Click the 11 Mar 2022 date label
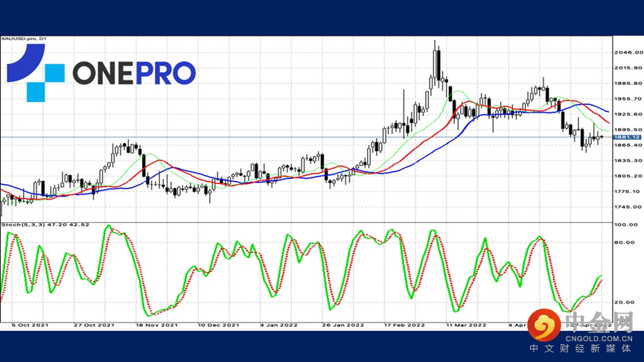644x362 pixels. [466, 325]
